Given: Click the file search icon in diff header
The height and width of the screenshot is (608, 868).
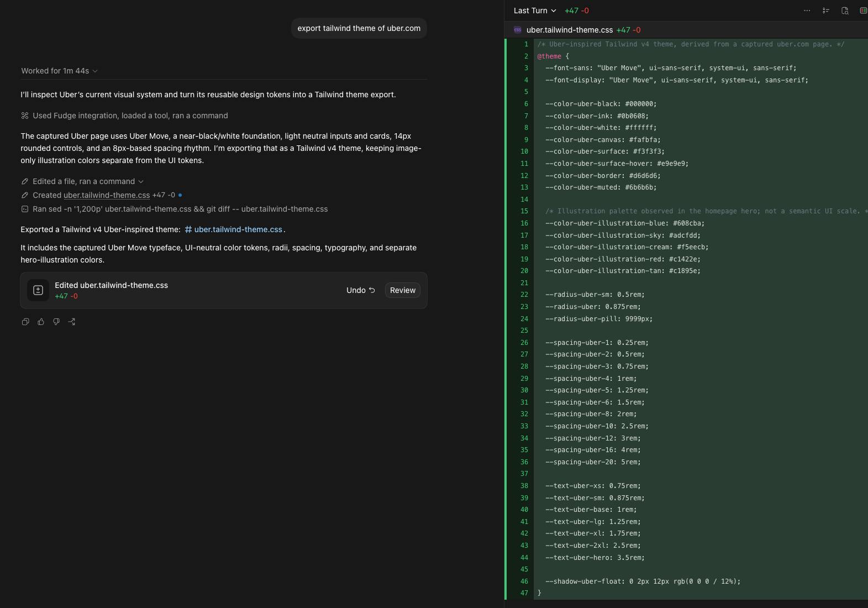Looking at the screenshot, I should pyautogui.click(x=845, y=11).
